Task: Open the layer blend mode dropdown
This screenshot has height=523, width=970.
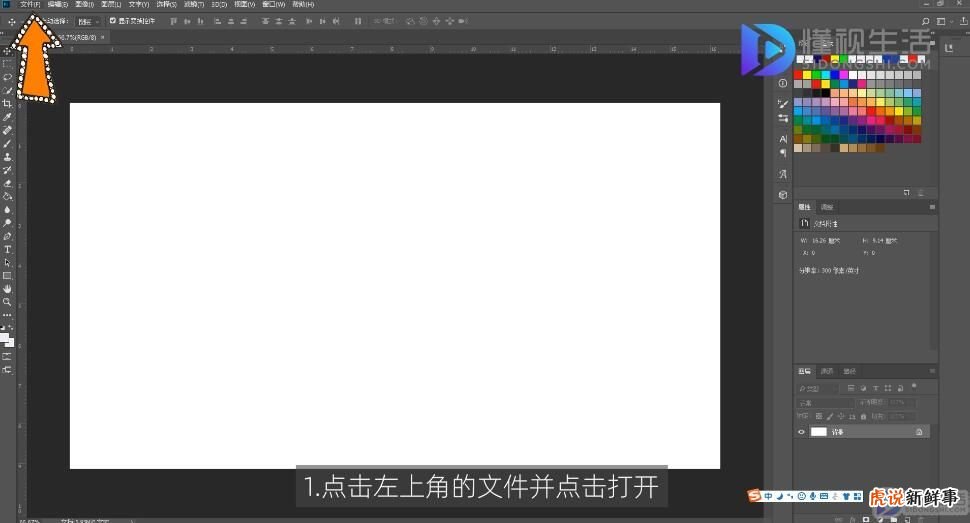Action: 825,403
